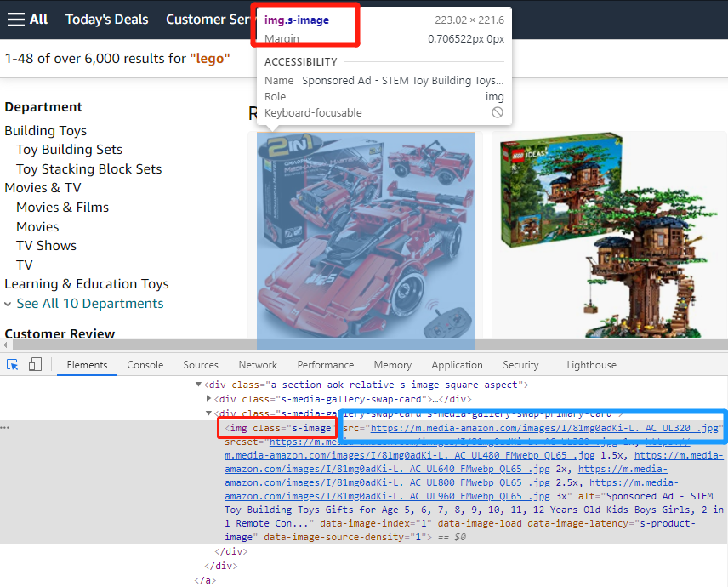Select the Movies & TV department
Image resolution: width=728 pixels, height=587 pixels.
click(43, 188)
